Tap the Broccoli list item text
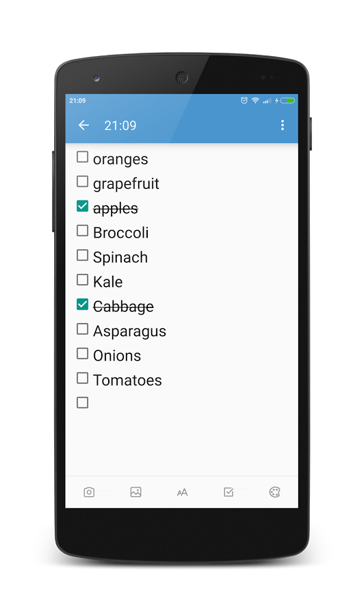Image resolution: width=364 pixels, height=616 pixels. [x=121, y=233]
